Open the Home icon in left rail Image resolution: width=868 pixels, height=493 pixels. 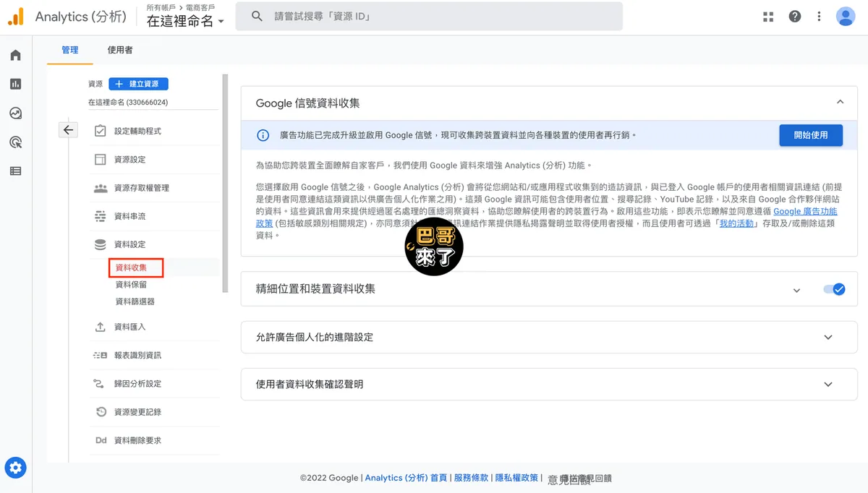[x=16, y=56]
